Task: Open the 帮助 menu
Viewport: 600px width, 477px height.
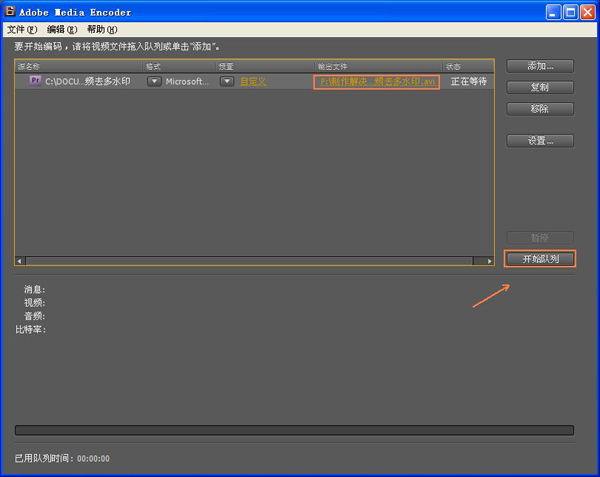Action: 102,29
